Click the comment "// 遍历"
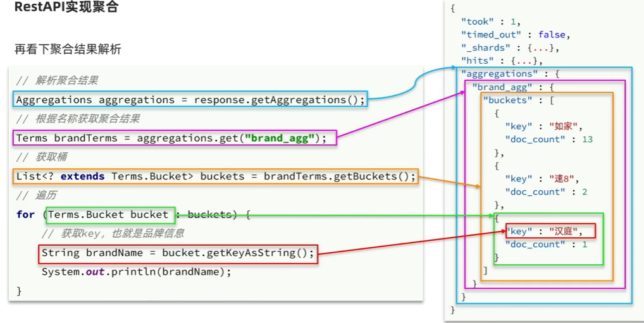 tap(36, 195)
